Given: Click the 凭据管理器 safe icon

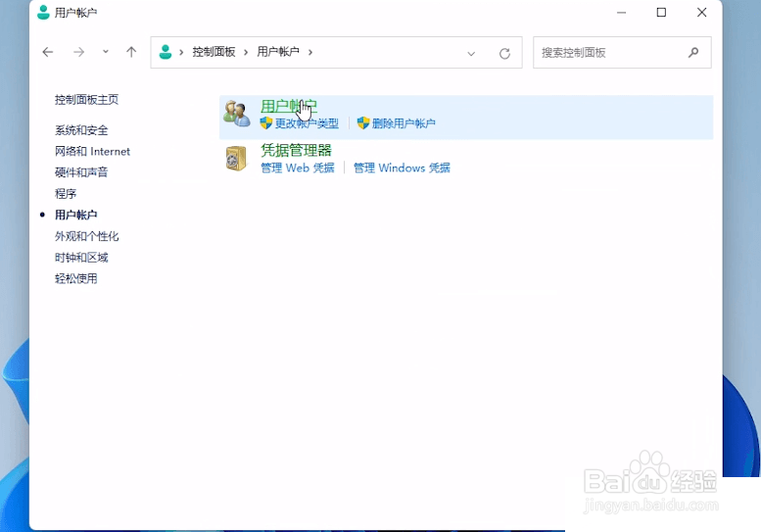Looking at the screenshot, I should click(236, 159).
